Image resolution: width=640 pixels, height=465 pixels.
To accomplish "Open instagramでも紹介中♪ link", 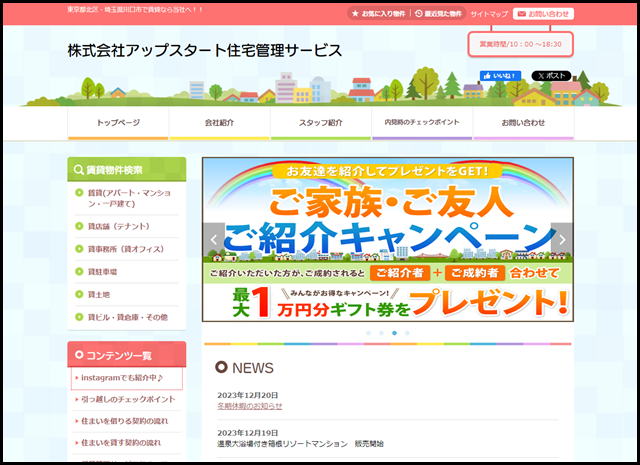I will coord(127,378).
